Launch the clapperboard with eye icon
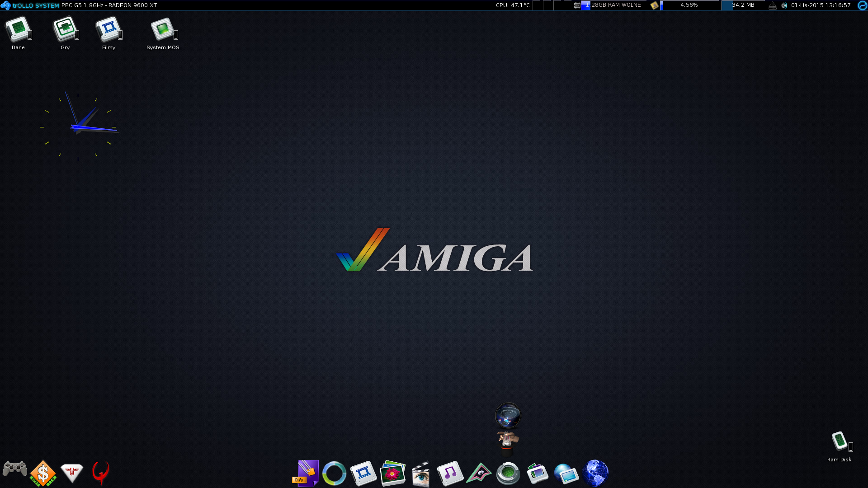 click(421, 473)
